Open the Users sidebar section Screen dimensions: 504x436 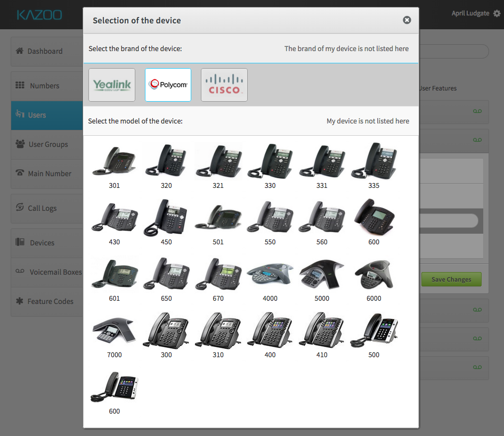point(47,116)
